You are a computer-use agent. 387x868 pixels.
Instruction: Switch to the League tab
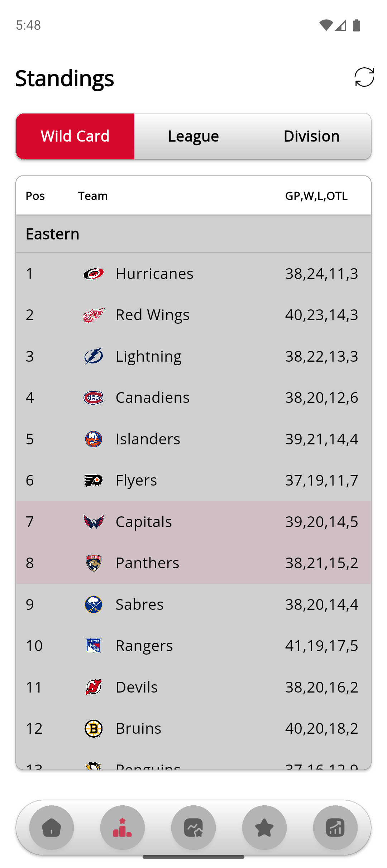(x=193, y=136)
